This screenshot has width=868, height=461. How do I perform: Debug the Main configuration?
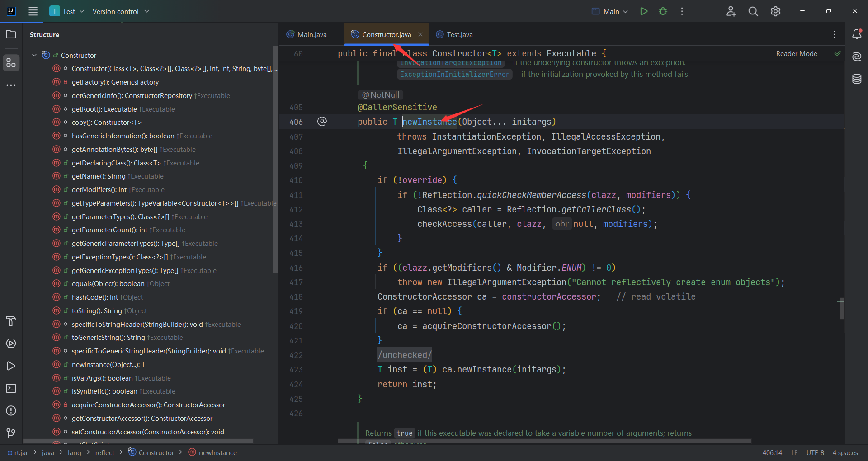point(663,11)
